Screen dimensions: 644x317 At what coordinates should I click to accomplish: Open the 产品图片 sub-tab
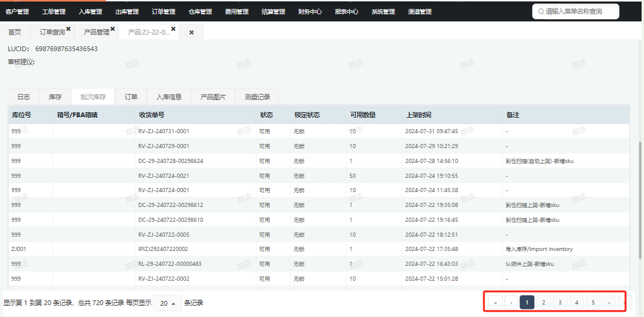(x=212, y=98)
